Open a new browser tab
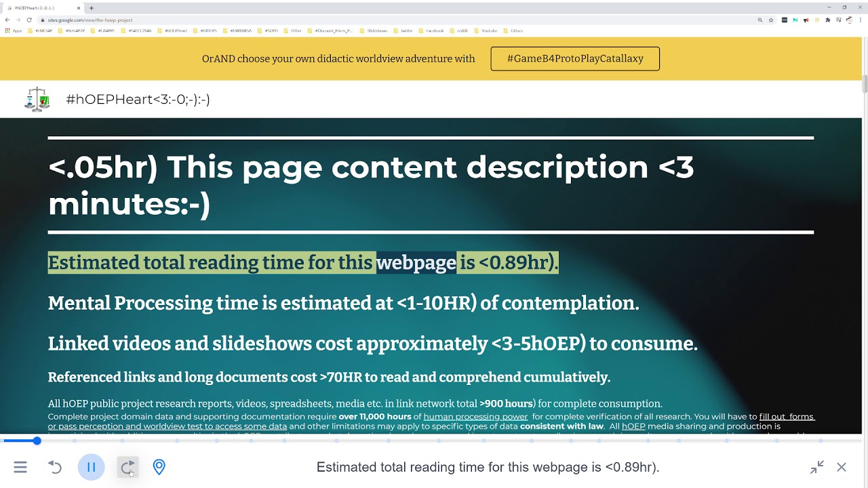The height and width of the screenshot is (488, 868). [x=92, y=8]
